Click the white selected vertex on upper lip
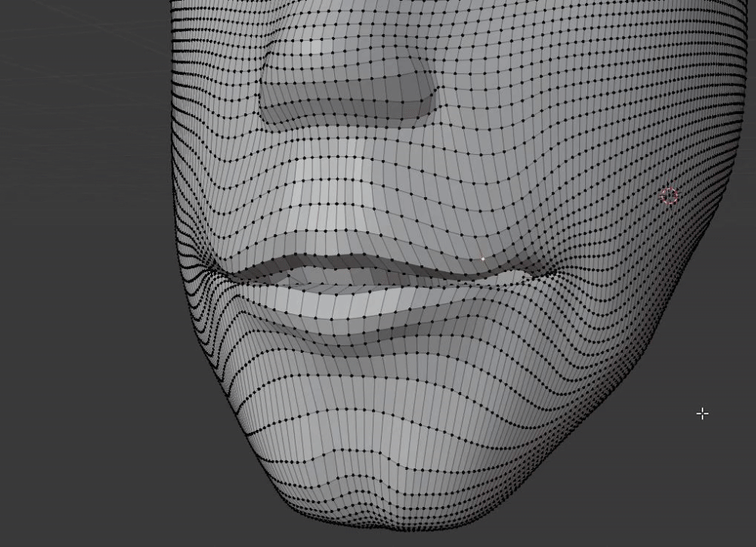 coord(483,259)
